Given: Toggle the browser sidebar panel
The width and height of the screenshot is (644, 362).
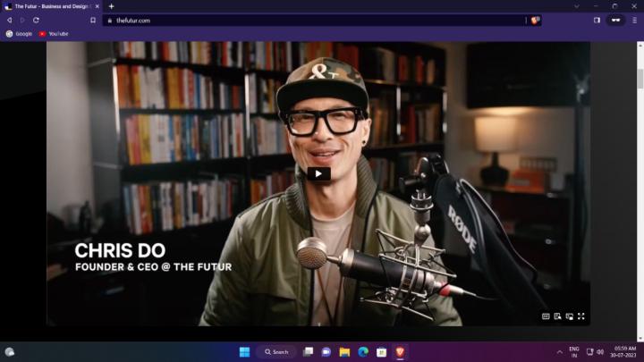Looking at the screenshot, I should coord(597,20).
